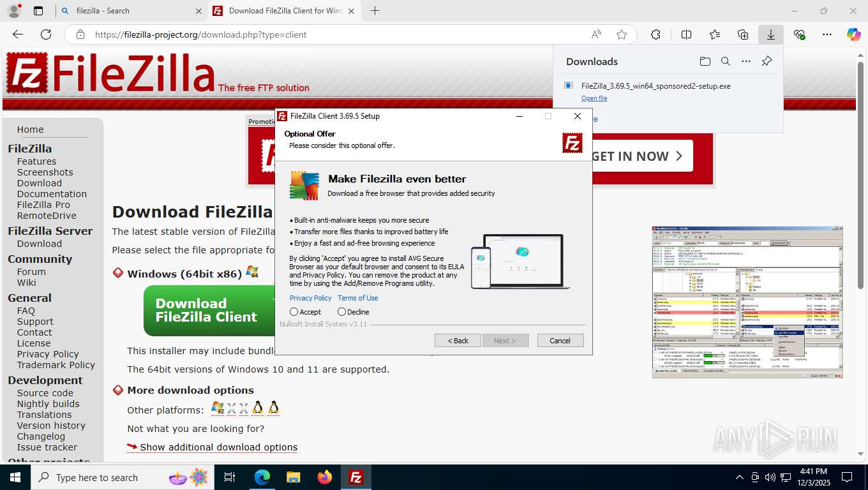Open the notification center icon

(847, 477)
